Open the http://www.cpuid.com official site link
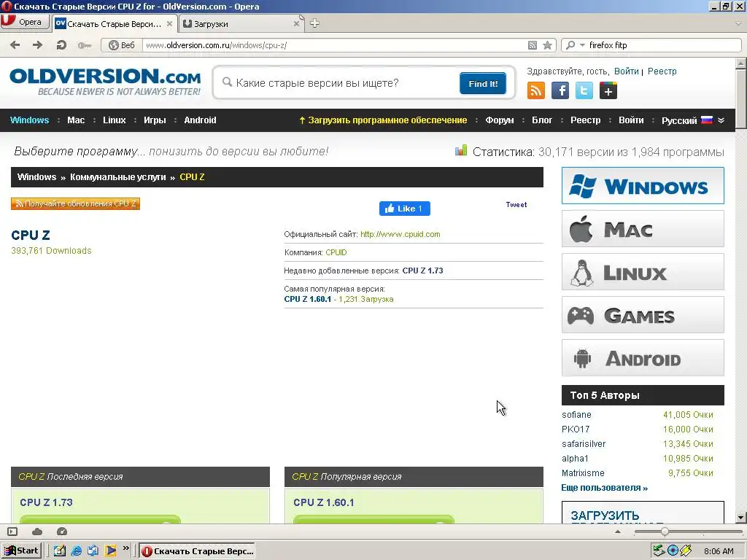This screenshot has width=747, height=560. pos(400,234)
